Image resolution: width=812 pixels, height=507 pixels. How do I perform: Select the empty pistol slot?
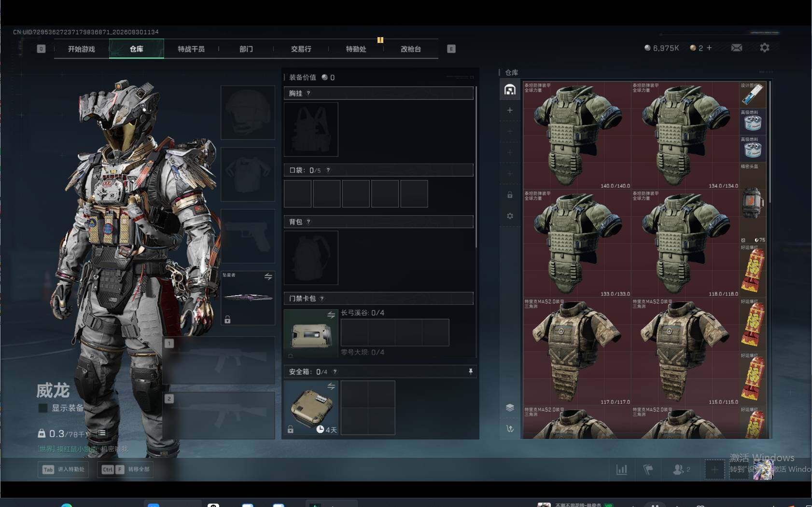[248, 236]
